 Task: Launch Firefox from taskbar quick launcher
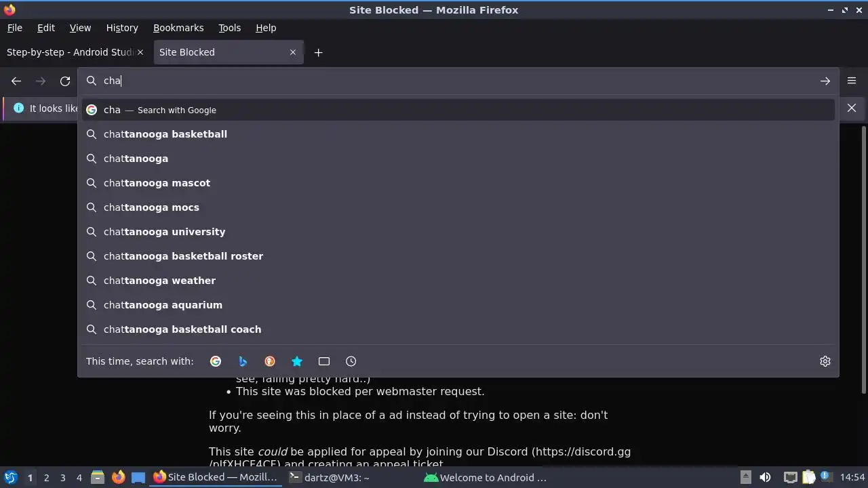click(x=118, y=478)
